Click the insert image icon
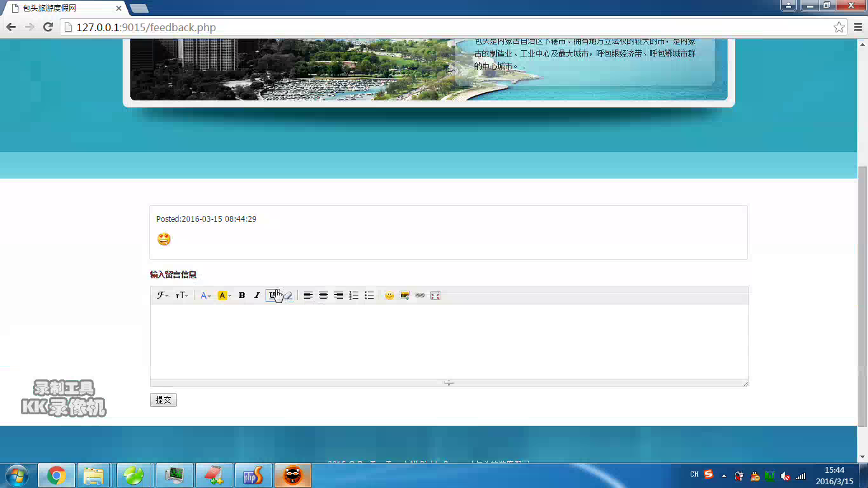The height and width of the screenshot is (488, 868). [x=405, y=295]
